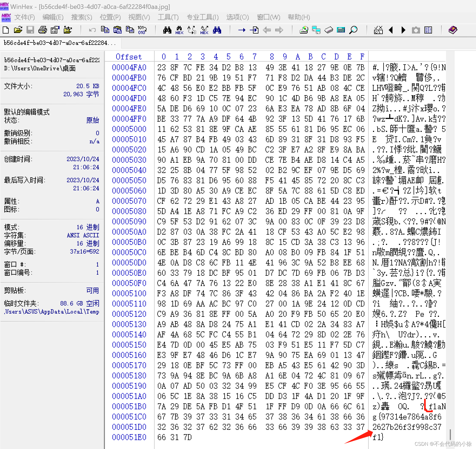Click the Find hex values icon
The image size is (476, 449).
click(179, 30)
